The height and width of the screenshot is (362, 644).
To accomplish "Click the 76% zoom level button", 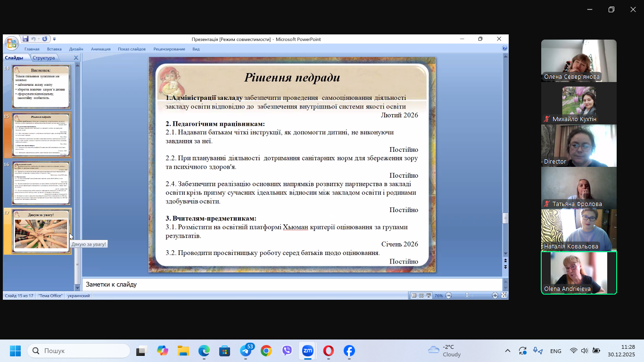I will [438, 296].
